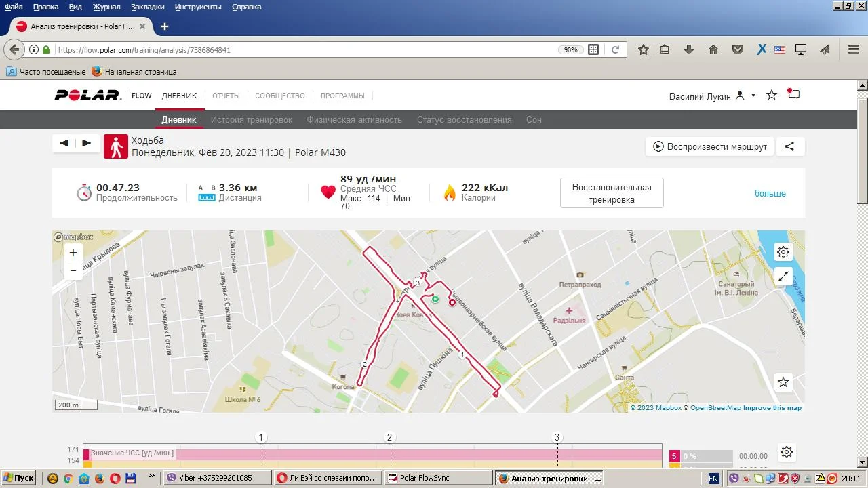Open the Файл menu
The image size is (868, 488).
pos(14,7)
